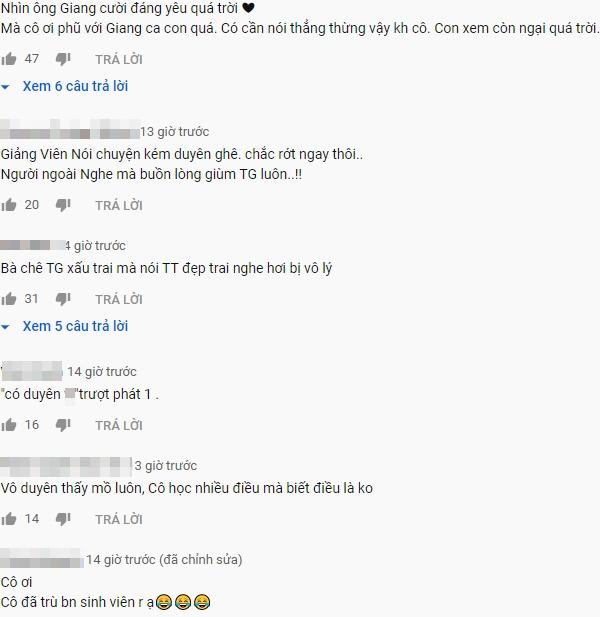The image size is (600, 617).
Task: Reply to the comment with 16 likes
Action: [x=119, y=425]
